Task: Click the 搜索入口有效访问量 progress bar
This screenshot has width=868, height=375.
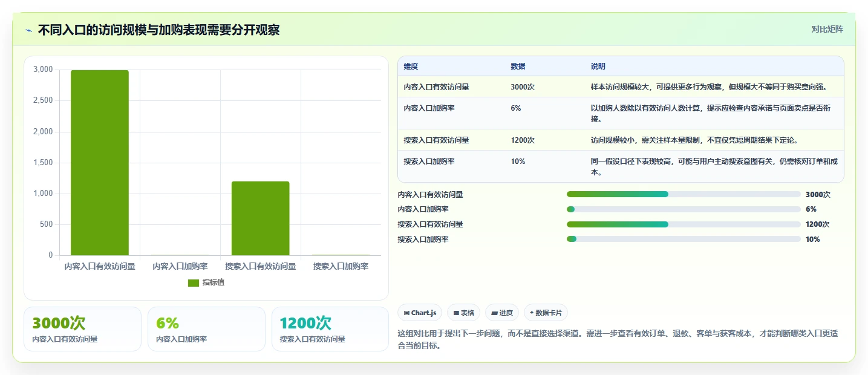Action: click(x=684, y=224)
